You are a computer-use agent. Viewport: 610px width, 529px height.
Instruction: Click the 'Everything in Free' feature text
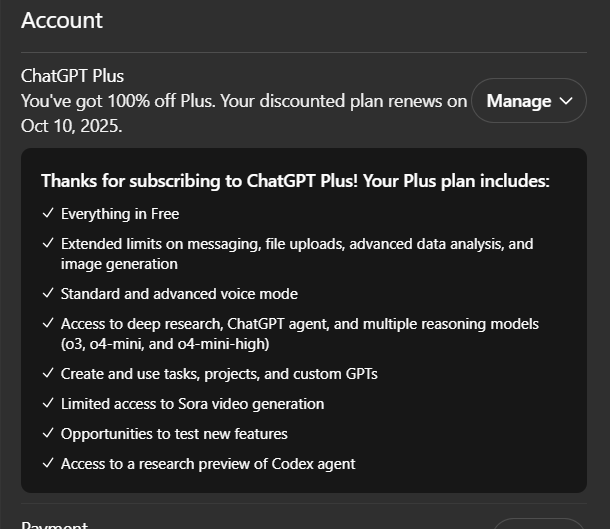click(x=120, y=214)
